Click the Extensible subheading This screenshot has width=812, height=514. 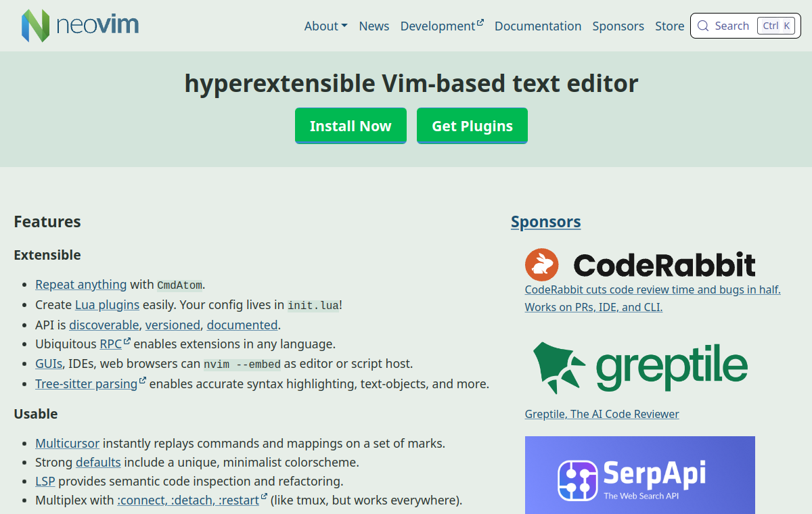(x=47, y=255)
